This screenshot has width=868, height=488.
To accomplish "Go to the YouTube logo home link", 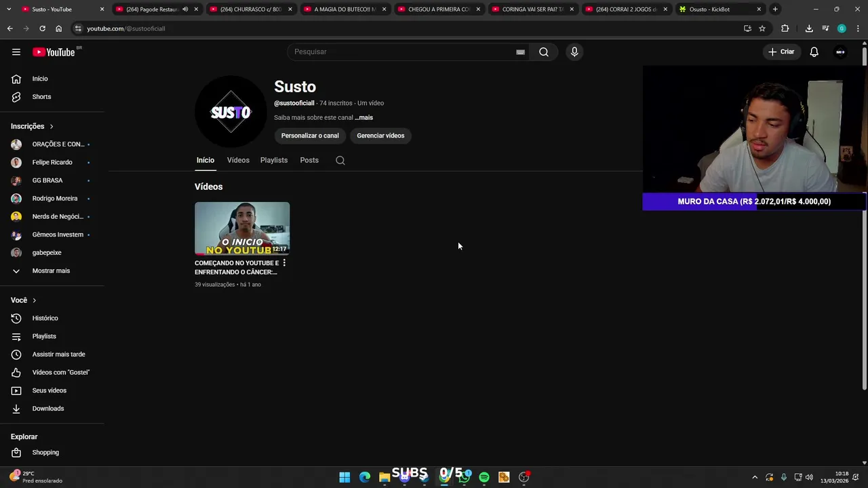I will [54, 52].
